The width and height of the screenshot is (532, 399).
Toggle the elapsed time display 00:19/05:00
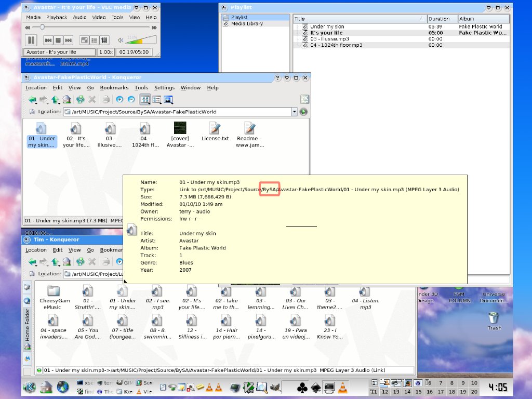click(x=134, y=52)
